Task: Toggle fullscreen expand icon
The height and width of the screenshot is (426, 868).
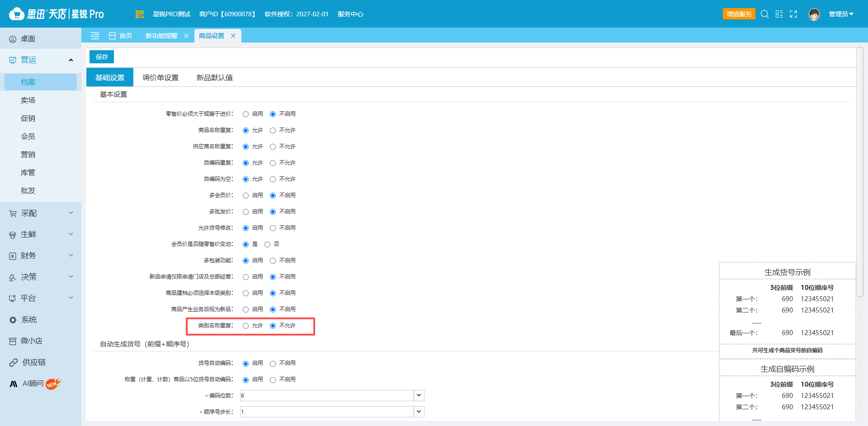Action: pos(793,14)
